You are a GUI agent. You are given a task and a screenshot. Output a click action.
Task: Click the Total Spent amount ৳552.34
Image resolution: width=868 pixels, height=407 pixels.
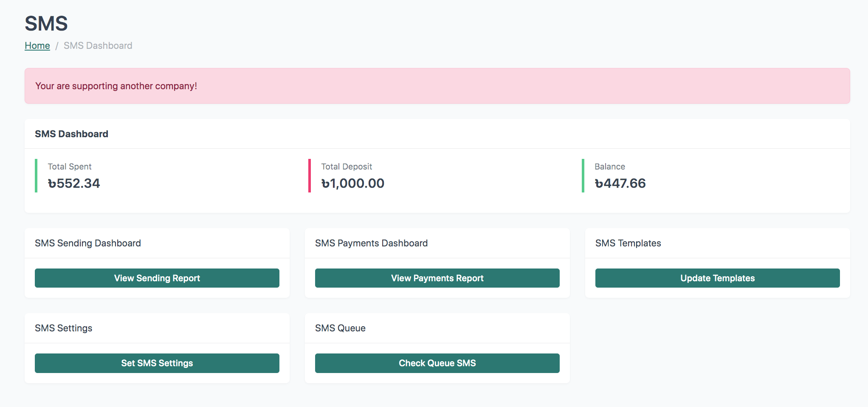point(74,183)
